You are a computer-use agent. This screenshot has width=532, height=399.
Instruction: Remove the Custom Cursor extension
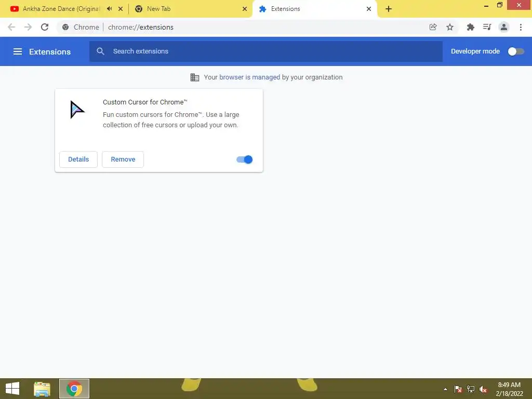point(123,159)
